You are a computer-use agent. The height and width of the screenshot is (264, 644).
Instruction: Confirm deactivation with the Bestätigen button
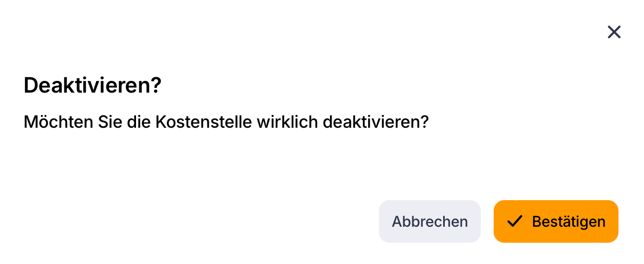556,221
